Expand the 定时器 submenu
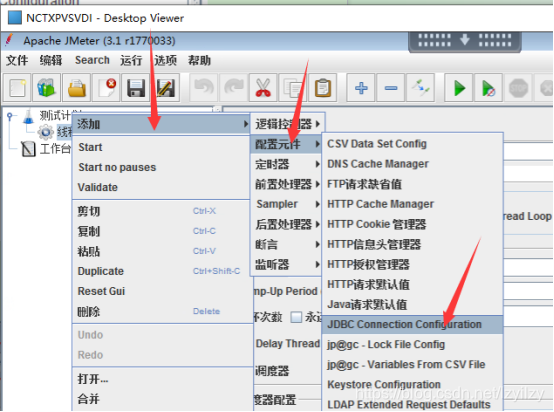This screenshot has height=412, width=554. tap(286, 164)
